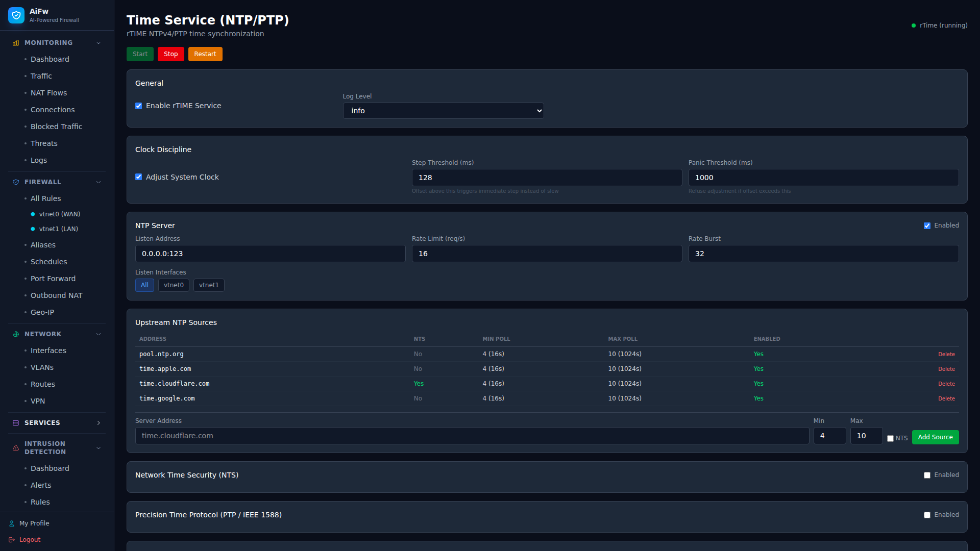Open My Profile
This screenshot has width=980, height=551.
(x=34, y=523)
